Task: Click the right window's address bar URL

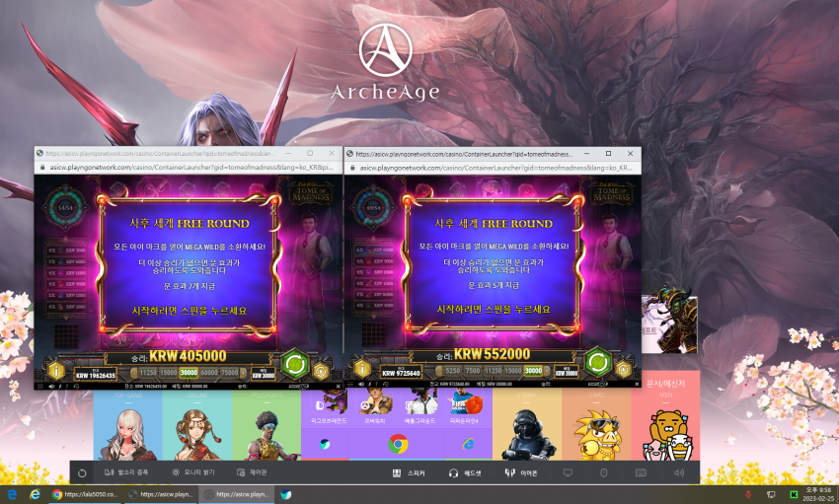Action: pyautogui.click(x=496, y=168)
